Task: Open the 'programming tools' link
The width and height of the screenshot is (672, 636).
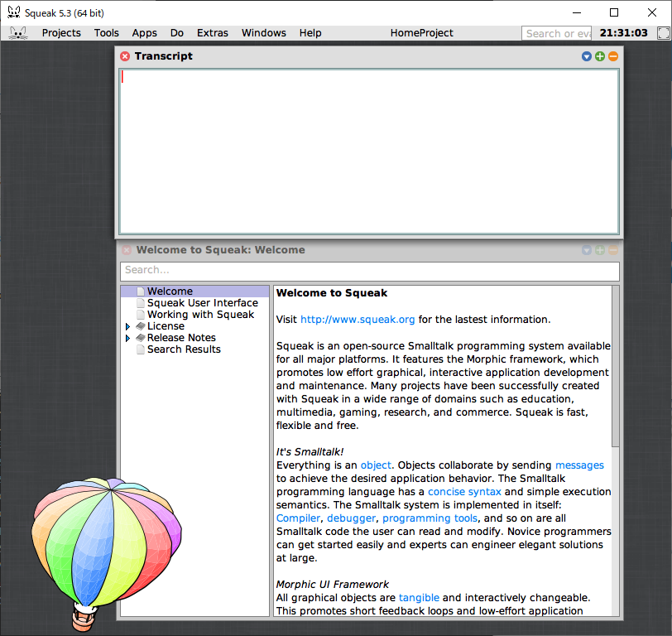Action: pyautogui.click(x=430, y=518)
